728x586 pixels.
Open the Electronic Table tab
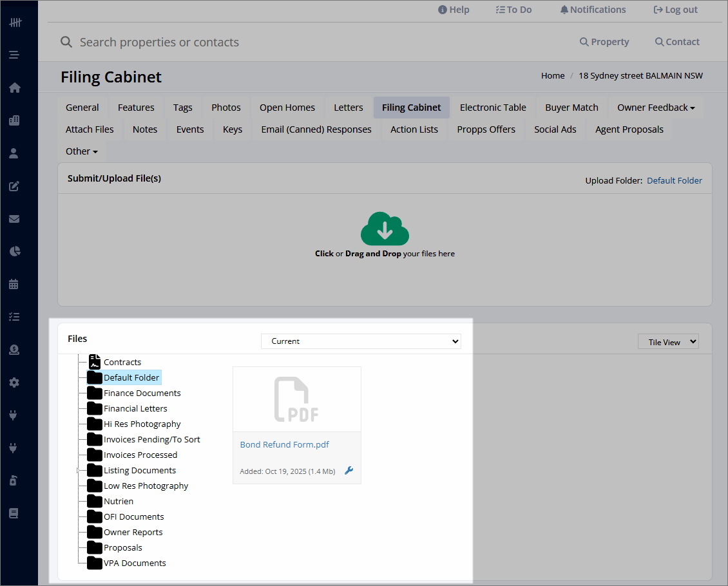(x=493, y=108)
